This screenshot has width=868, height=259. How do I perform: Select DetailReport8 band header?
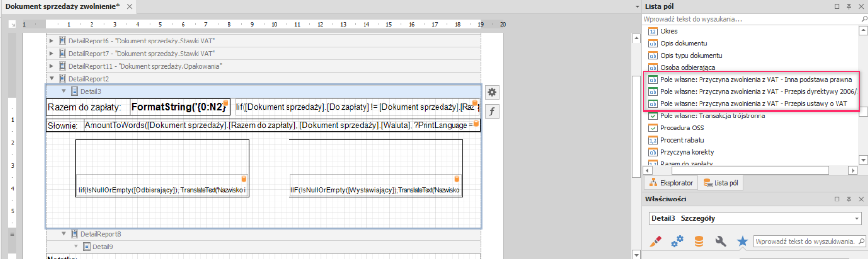click(x=264, y=234)
